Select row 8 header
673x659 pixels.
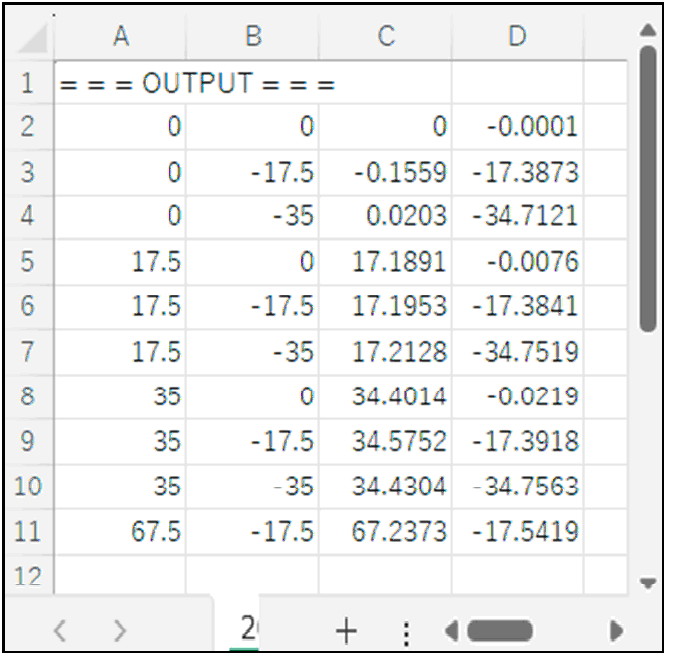(29, 396)
